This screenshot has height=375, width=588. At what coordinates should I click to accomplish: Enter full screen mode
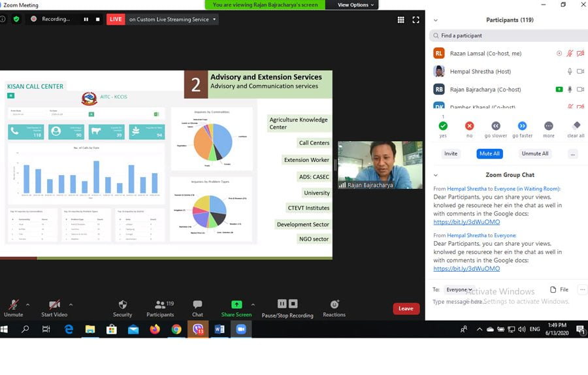[x=416, y=20]
